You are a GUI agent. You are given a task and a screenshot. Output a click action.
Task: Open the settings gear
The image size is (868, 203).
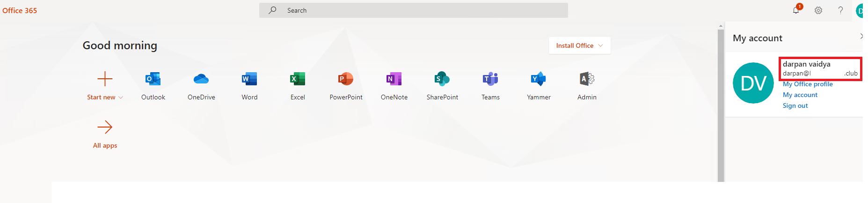(818, 10)
